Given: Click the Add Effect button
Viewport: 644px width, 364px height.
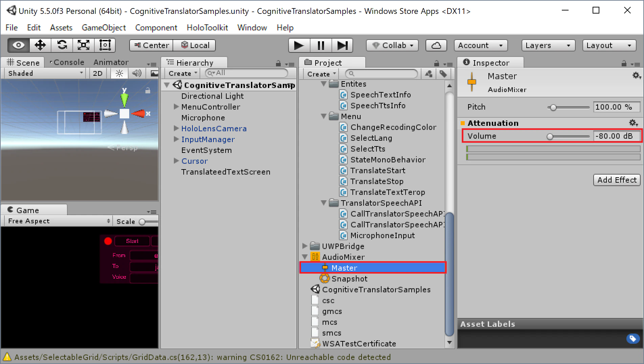Looking at the screenshot, I should pos(617,180).
